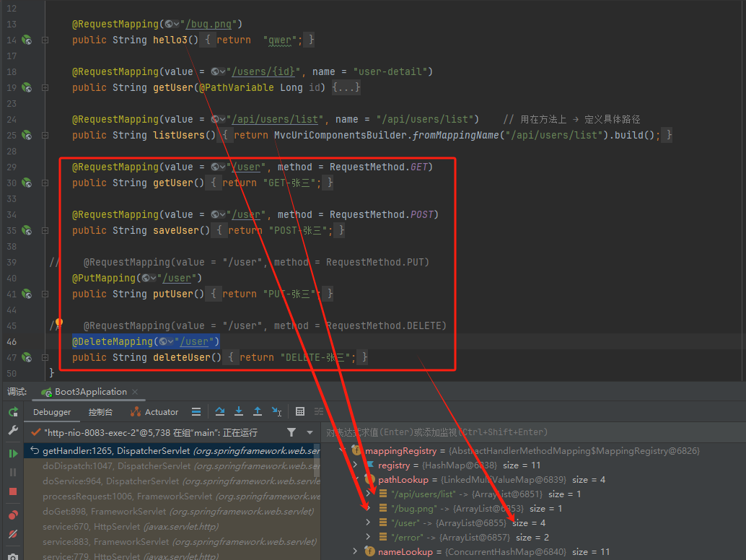Image resolution: width=746 pixels, height=560 pixels.
Task: Expand the "/error" ArrayList entry
Action: (368, 537)
